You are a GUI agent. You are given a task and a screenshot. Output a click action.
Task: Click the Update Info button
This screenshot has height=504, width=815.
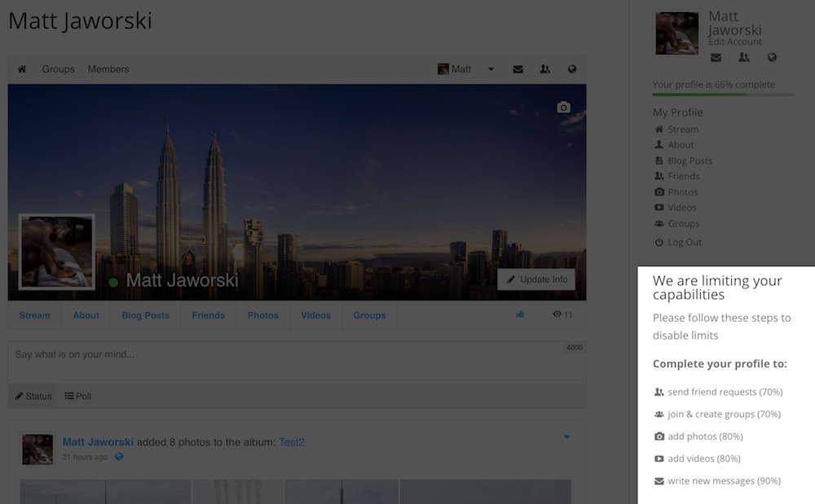click(x=536, y=279)
